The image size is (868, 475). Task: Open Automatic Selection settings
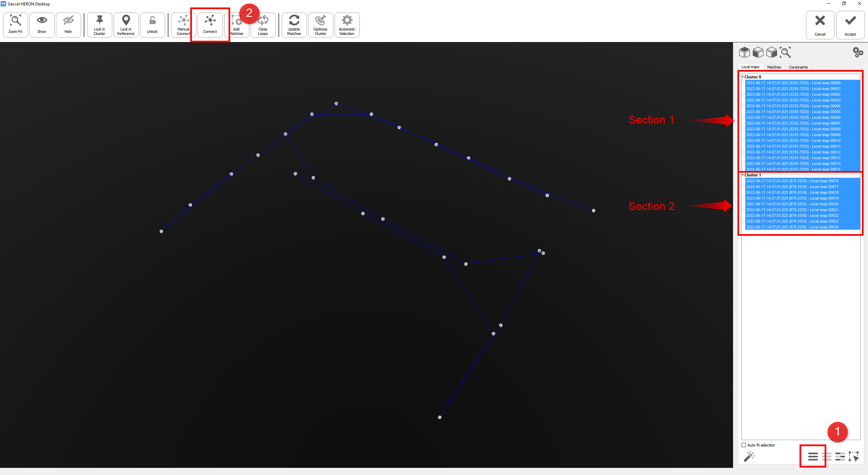click(x=347, y=24)
